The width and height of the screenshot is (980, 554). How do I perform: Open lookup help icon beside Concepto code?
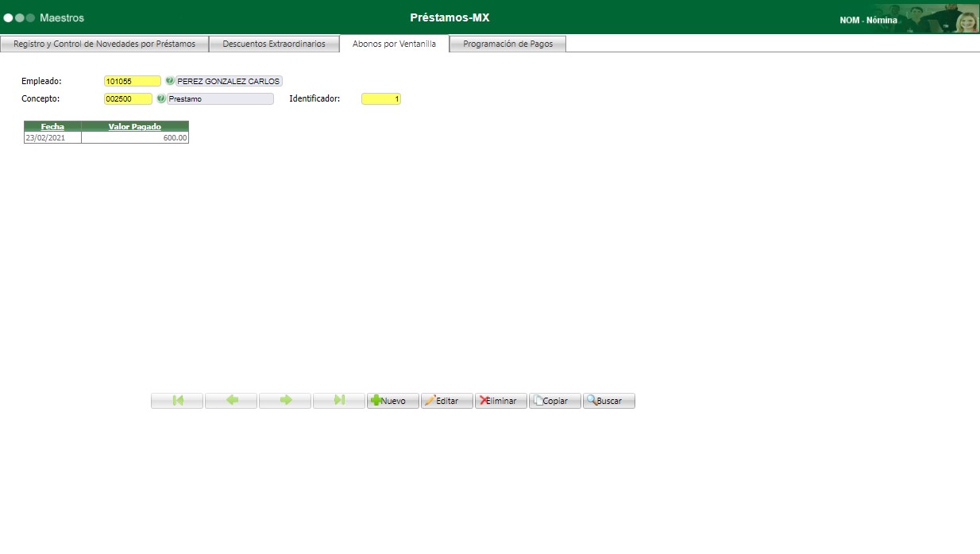[x=161, y=99]
